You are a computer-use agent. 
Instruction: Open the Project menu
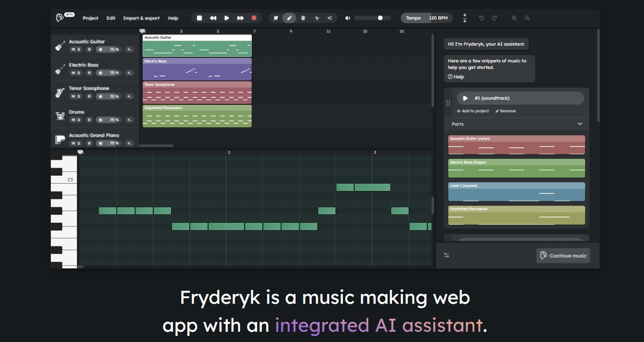point(90,18)
